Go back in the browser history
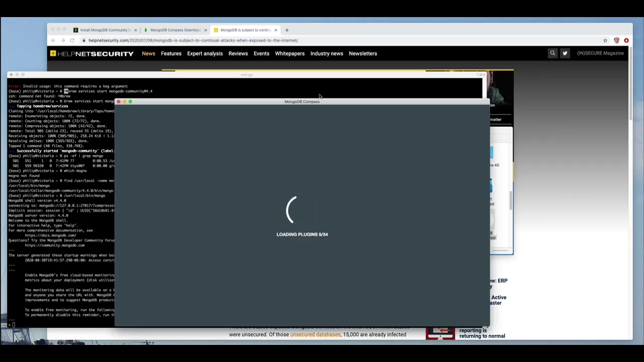 point(53,40)
